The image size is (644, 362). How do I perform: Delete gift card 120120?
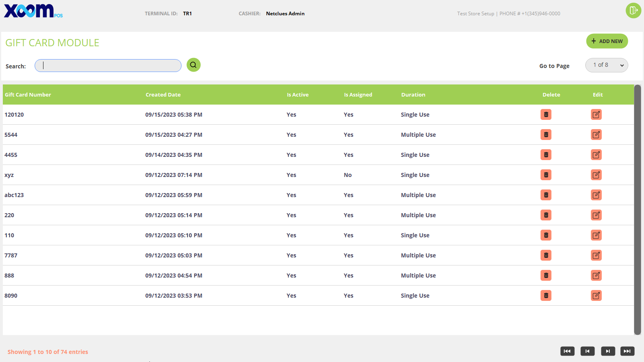546,115
